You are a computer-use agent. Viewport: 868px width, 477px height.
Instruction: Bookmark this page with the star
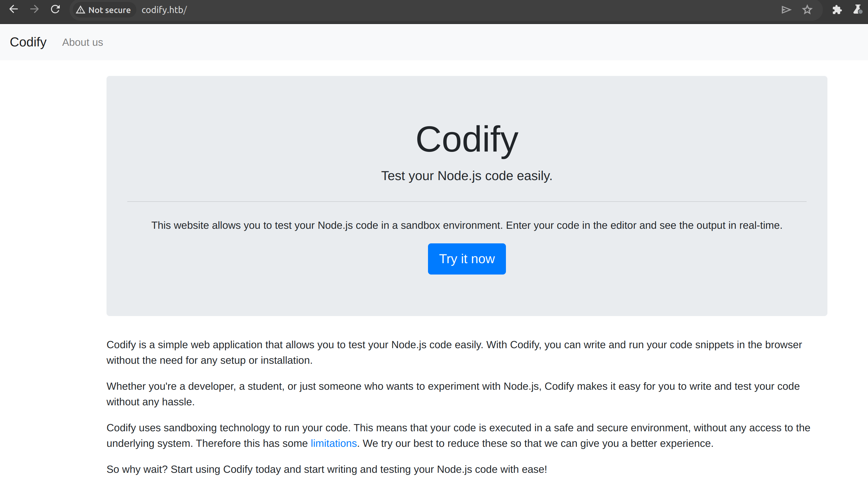click(807, 10)
